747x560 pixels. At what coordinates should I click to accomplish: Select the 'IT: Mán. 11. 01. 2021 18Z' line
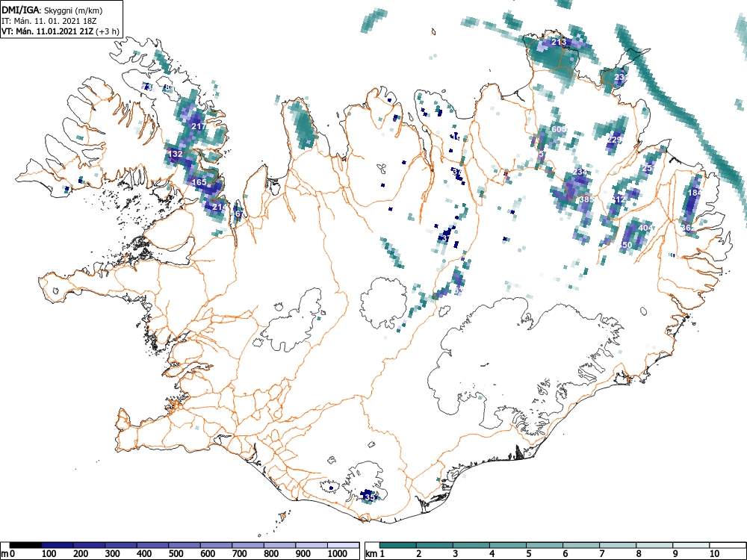click(x=49, y=21)
